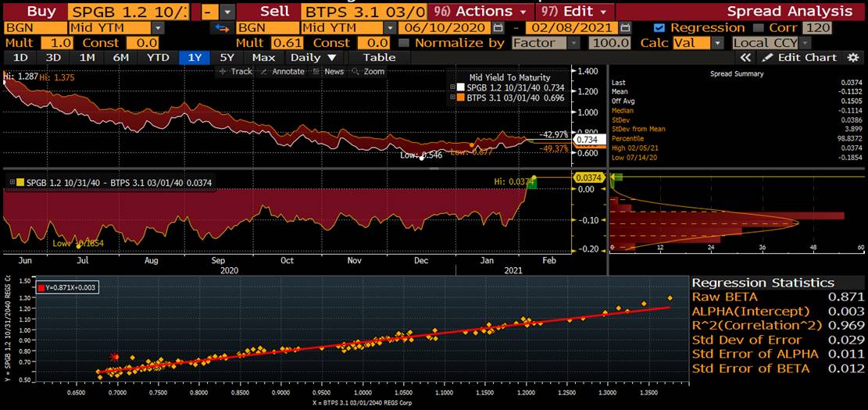Show News on the chart
868x410 pixels.
pos(328,71)
